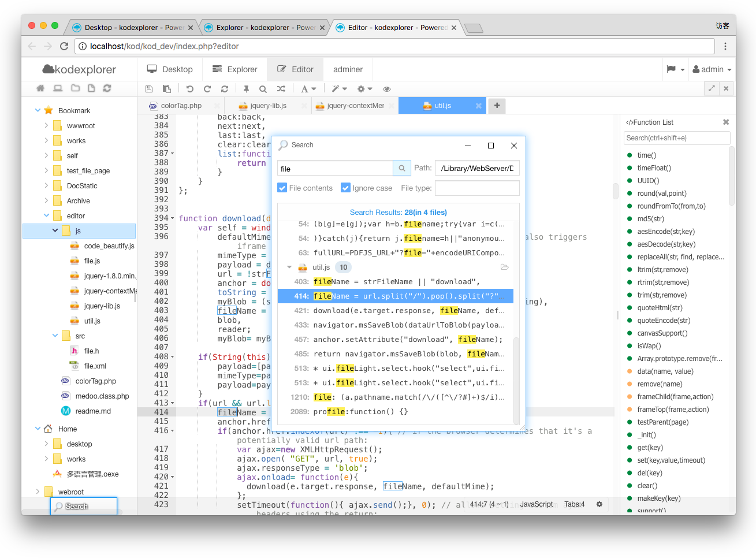Click the save file icon in editor toolbar
This screenshot has height=558, width=756.
pos(149,89)
